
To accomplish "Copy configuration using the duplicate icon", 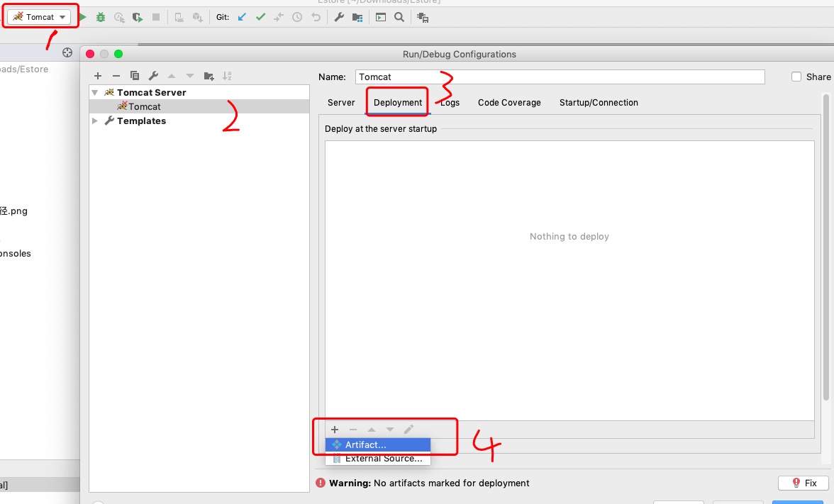I will (x=135, y=76).
